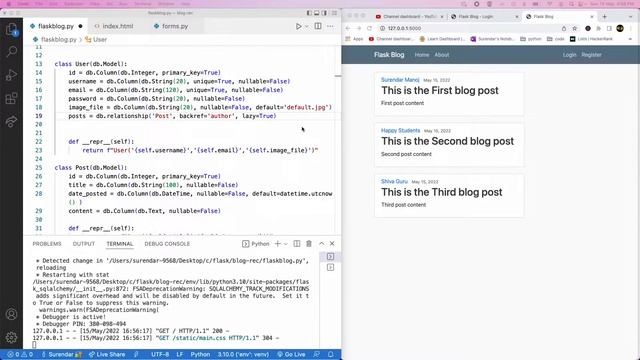Kill the terminal with the trash icon

pyautogui.click(x=309, y=244)
